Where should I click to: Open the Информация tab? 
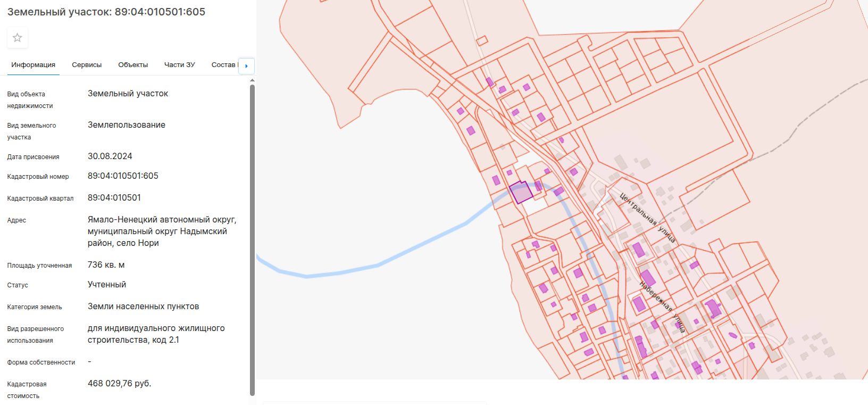point(34,65)
